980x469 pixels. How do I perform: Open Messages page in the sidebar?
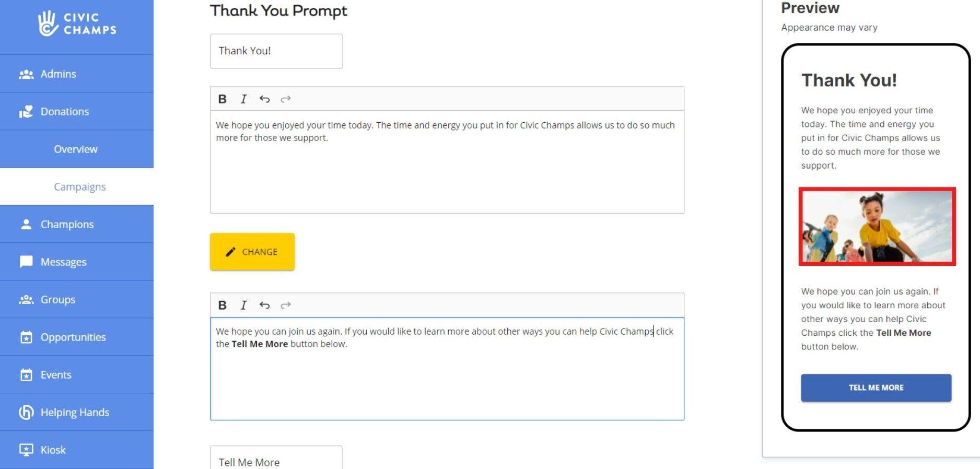click(64, 262)
